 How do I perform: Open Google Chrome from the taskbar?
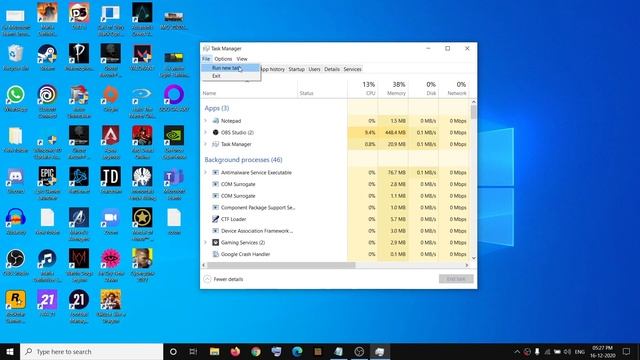(x=256, y=351)
